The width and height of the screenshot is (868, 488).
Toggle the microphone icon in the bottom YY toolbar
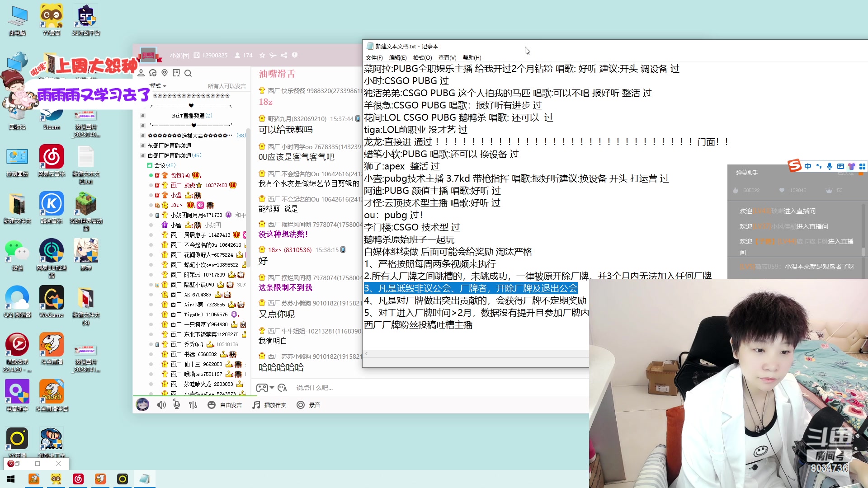pos(177,405)
